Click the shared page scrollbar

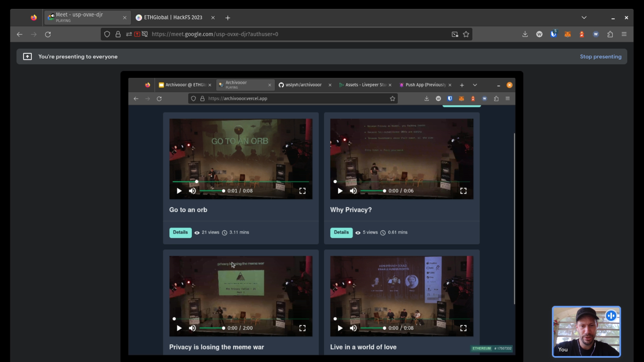pos(514,219)
